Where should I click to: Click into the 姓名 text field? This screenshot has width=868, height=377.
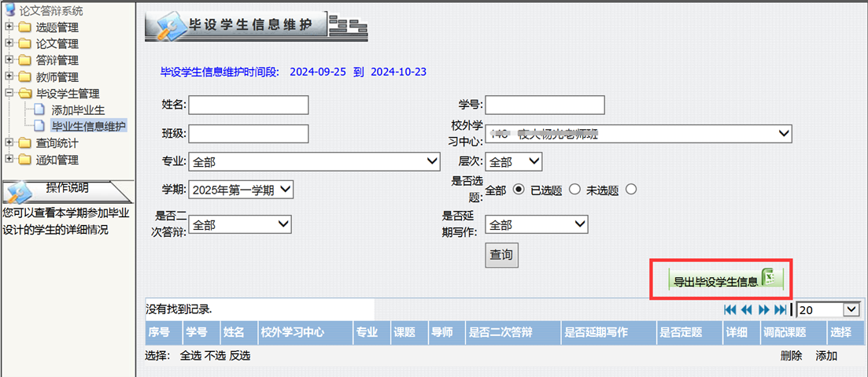click(x=248, y=105)
